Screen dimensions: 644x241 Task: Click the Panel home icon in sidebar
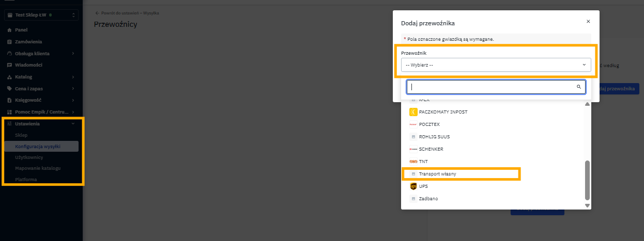[x=9, y=30]
